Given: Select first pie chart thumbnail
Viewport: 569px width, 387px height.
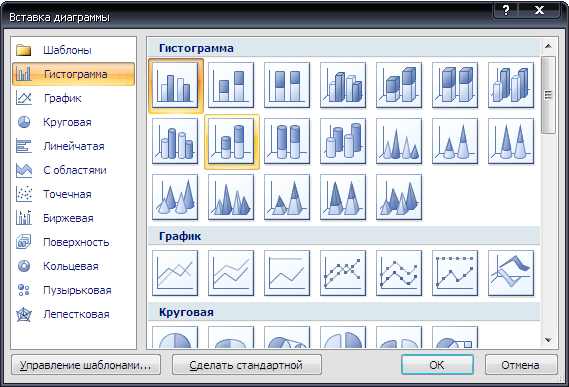Looking at the screenshot, I should click(x=175, y=337).
